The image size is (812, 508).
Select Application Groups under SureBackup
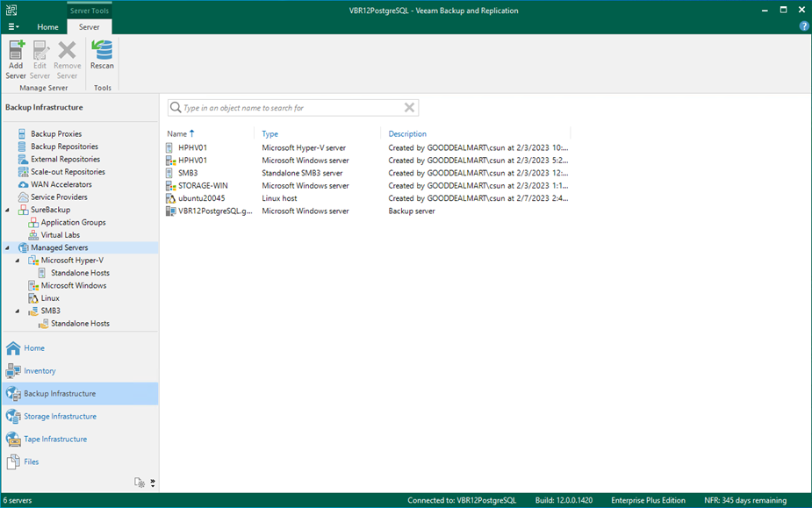(x=73, y=222)
